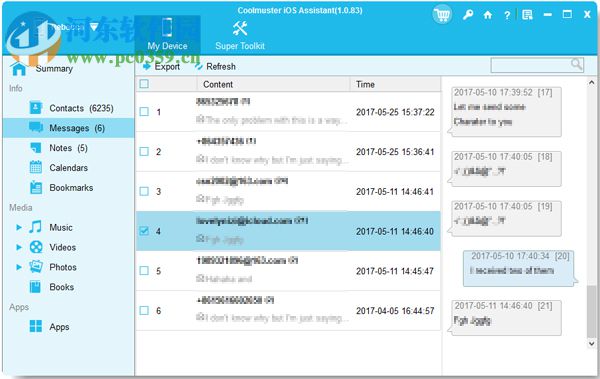Click the conversation scrollbar down arrow
Image resolution: width=600 pixels, height=379 pixels.
[591, 343]
